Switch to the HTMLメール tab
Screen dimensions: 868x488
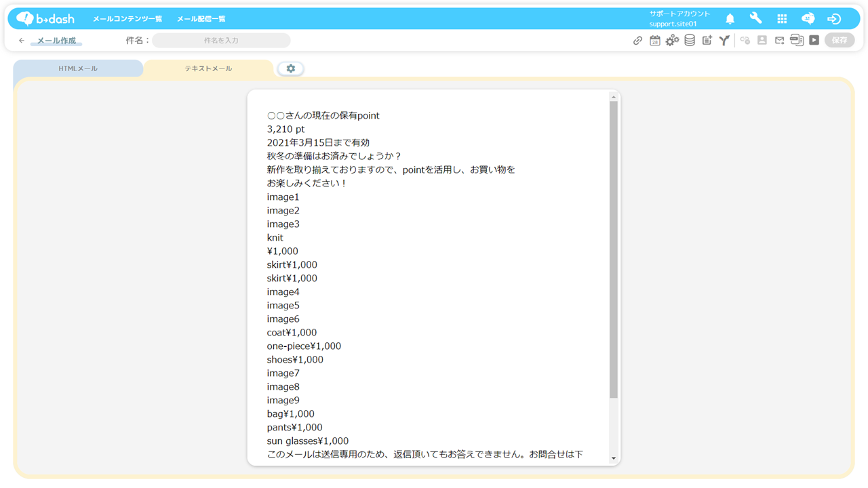click(78, 68)
